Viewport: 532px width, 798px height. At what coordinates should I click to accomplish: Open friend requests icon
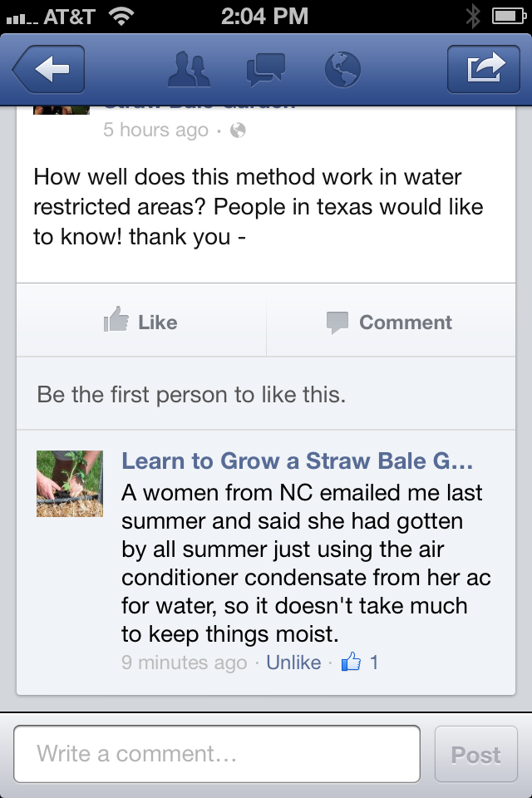(189, 70)
